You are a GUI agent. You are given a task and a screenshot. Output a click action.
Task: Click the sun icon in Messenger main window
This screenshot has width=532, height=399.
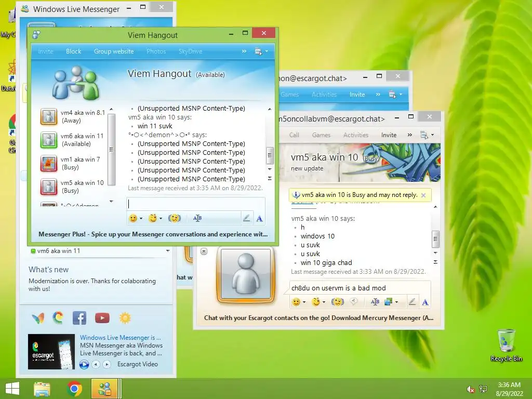[x=125, y=318]
